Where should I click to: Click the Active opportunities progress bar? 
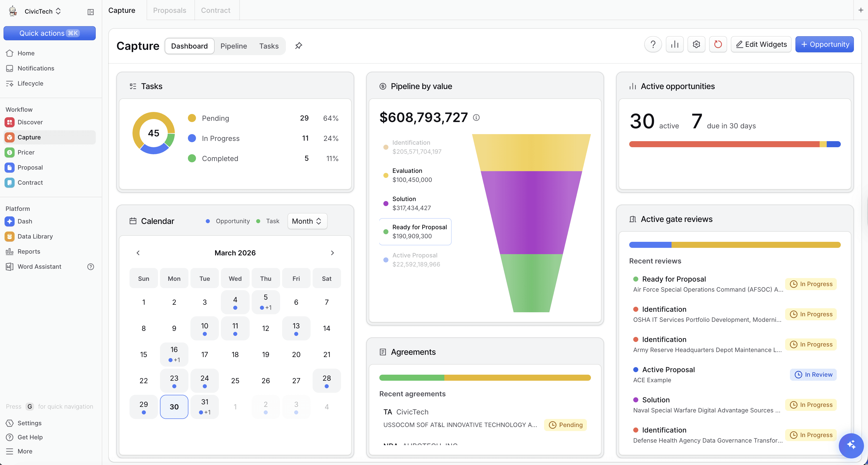[735, 144]
